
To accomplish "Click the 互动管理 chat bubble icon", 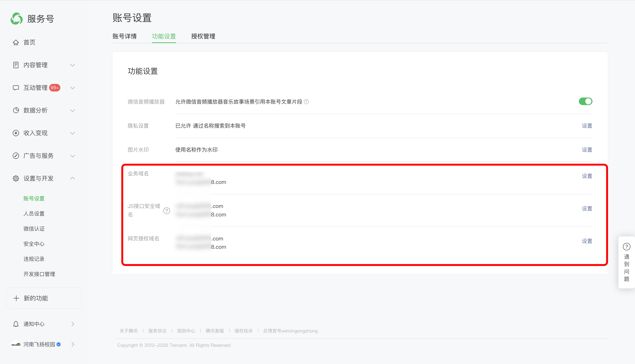I will pos(16,88).
